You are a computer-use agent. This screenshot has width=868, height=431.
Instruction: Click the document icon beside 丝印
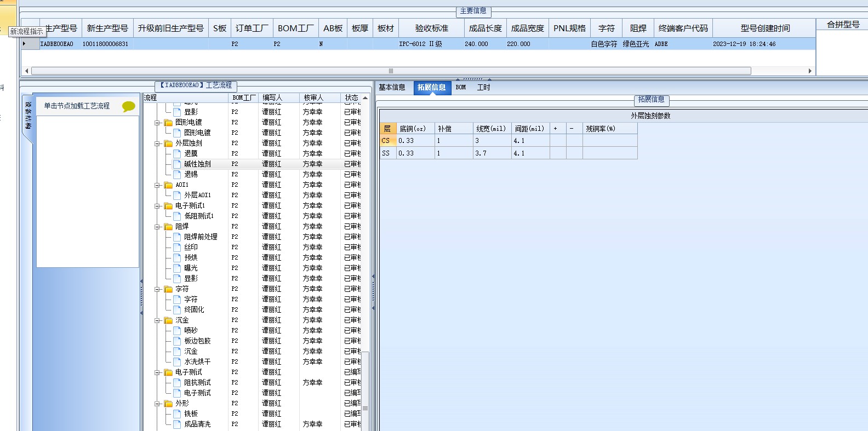point(177,247)
